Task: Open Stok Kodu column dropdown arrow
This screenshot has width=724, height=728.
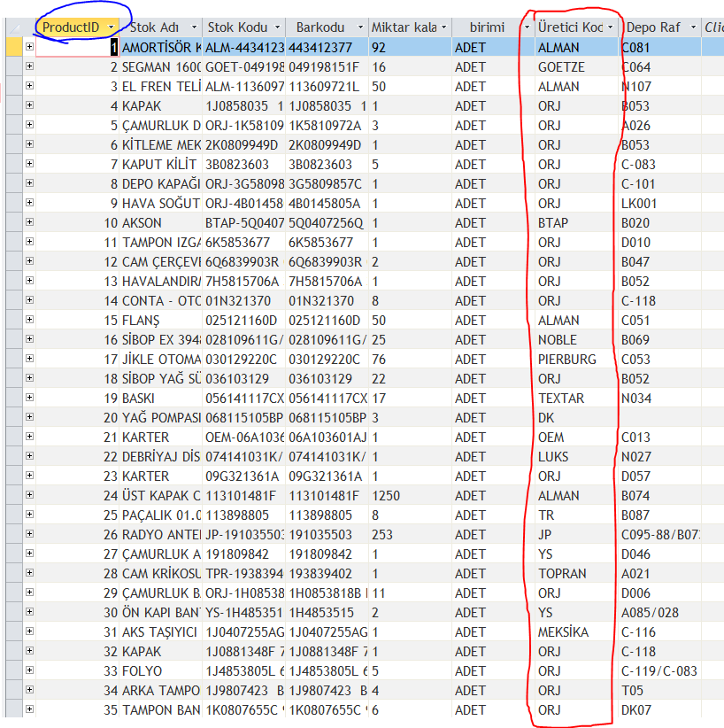Action: click(278, 27)
